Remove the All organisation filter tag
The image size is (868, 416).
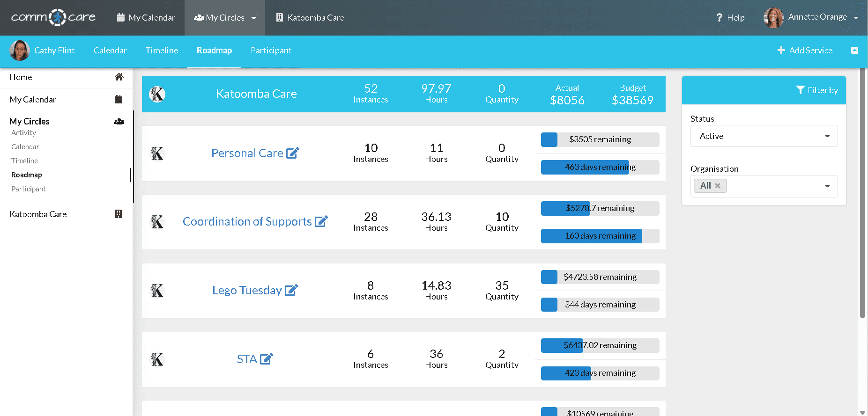(718, 186)
